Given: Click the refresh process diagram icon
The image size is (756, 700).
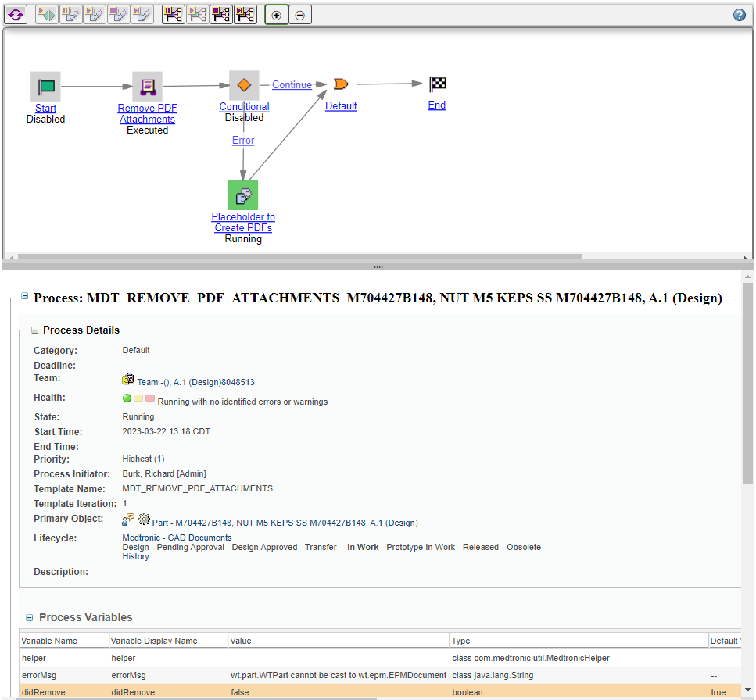Looking at the screenshot, I should pos(16,14).
